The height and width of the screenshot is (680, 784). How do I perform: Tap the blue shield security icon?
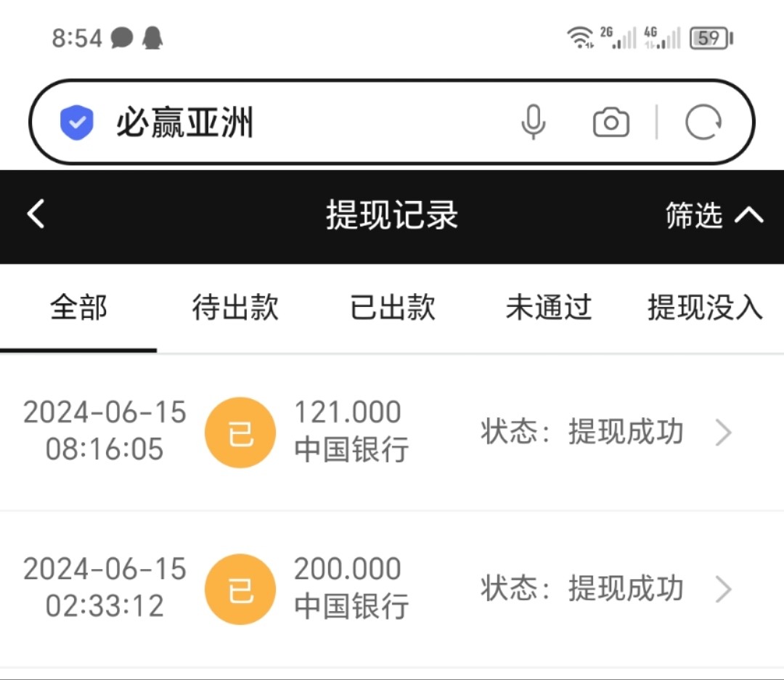[x=77, y=123]
